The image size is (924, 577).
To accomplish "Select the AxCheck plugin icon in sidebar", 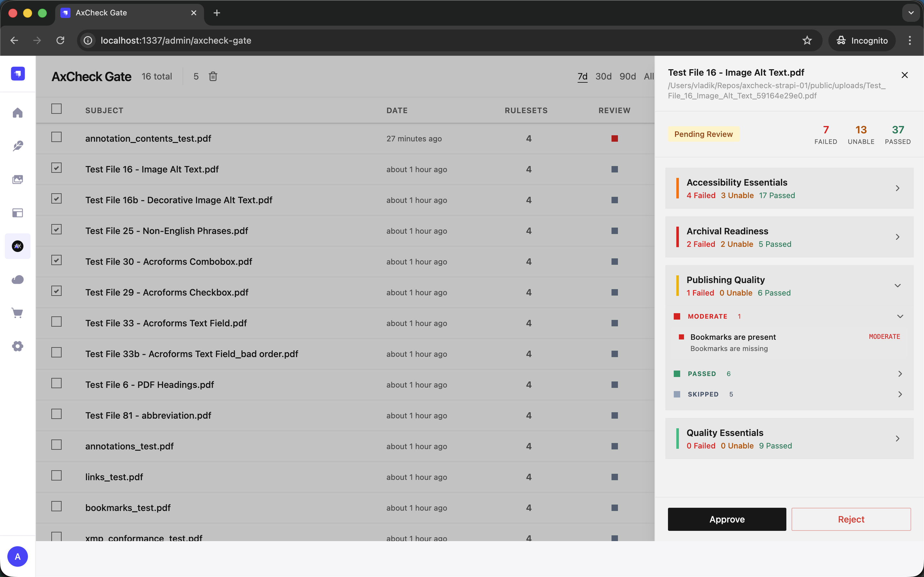I will pos(18,246).
